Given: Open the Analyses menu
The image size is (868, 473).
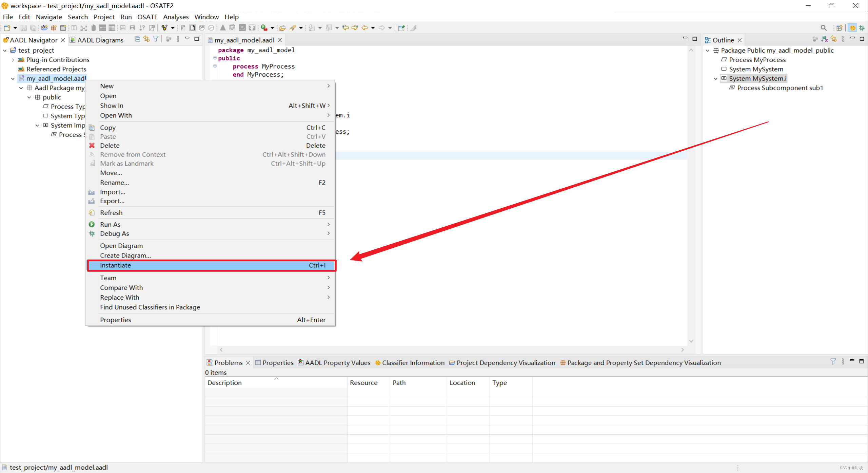Looking at the screenshot, I should [x=175, y=17].
